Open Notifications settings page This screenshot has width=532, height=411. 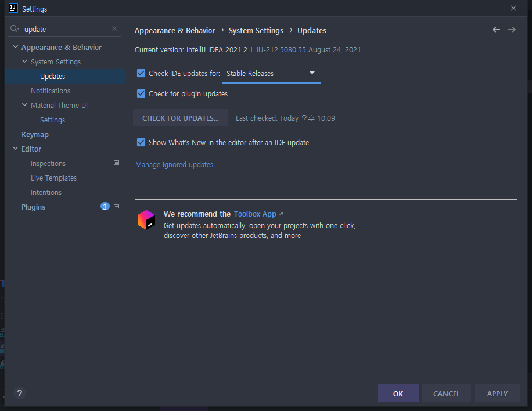click(x=51, y=91)
